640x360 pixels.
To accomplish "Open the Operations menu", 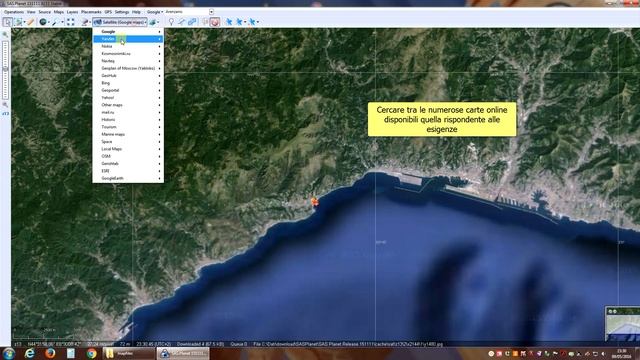I will [x=14, y=12].
